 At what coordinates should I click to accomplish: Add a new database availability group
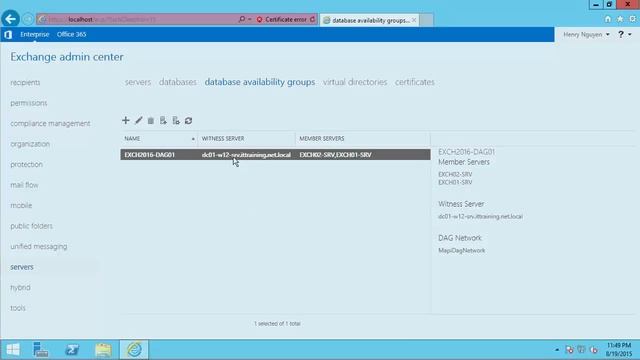(126, 120)
